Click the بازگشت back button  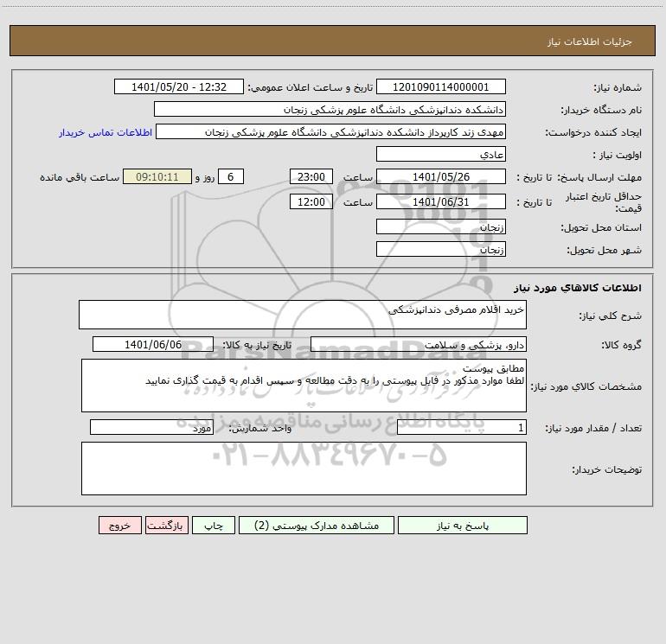166,526
